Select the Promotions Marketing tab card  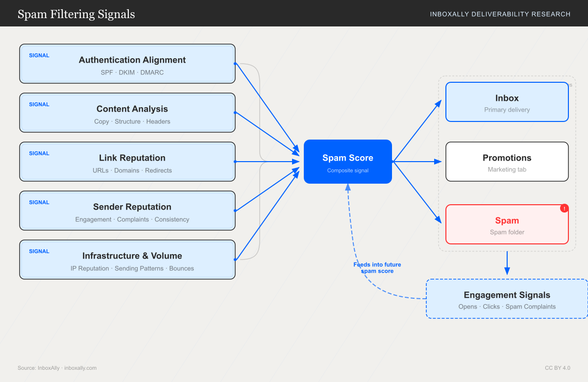point(507,162)
